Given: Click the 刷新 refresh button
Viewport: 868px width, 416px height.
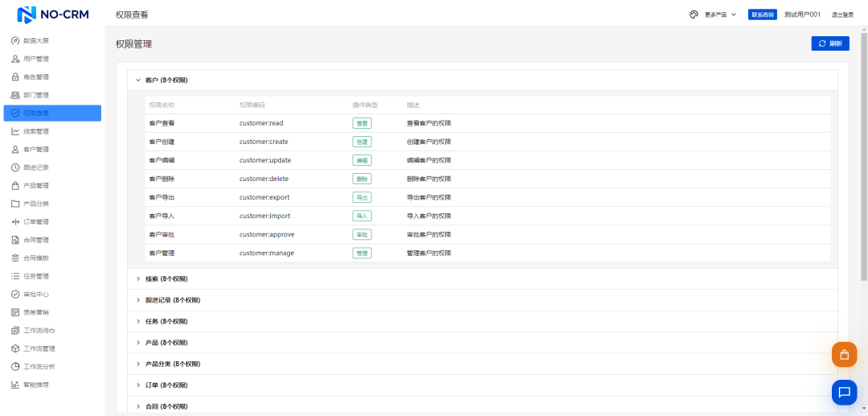Looking at the screenshot, I should (x=829, y=43).
